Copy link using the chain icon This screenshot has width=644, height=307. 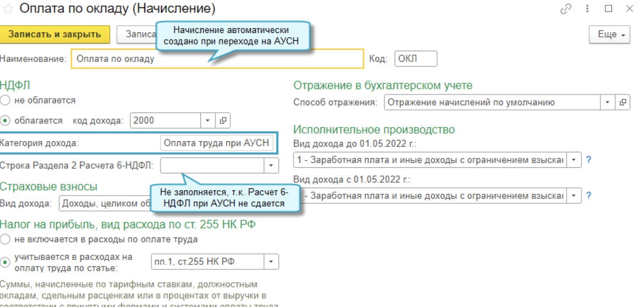click(x=566, y=9)
